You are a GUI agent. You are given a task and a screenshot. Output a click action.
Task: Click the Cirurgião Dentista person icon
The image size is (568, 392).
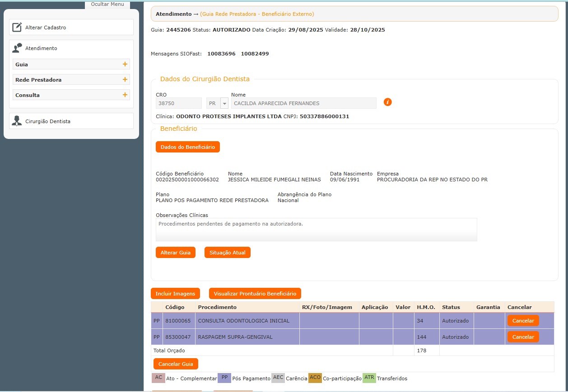pos(17,121)
